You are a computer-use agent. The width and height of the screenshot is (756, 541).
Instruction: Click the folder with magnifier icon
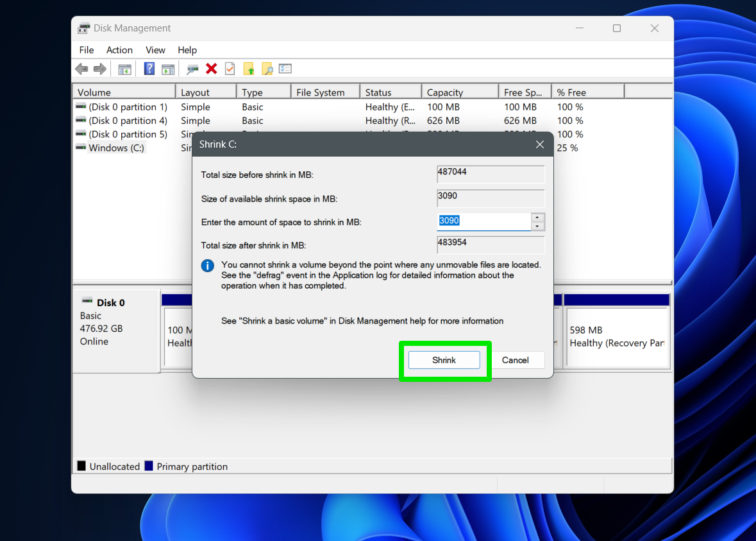(x=267, y=69)
